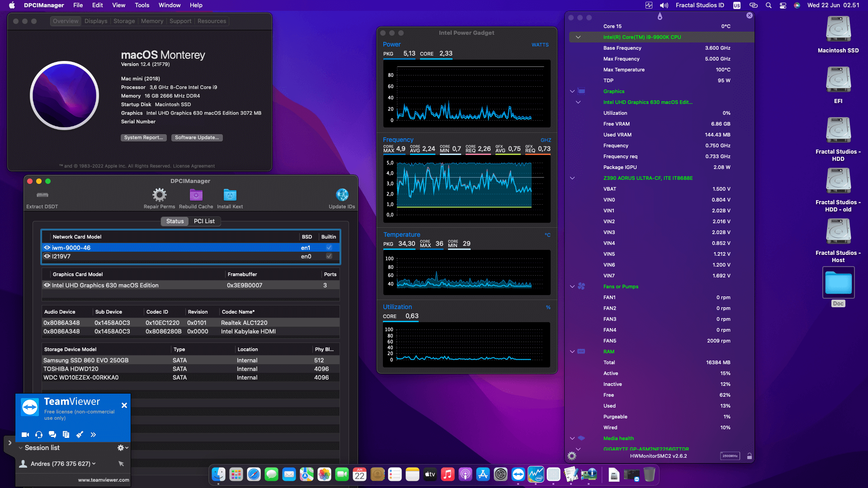Close the TeamViewer panel with X
The image size is (868, 488).
point(124,406)
